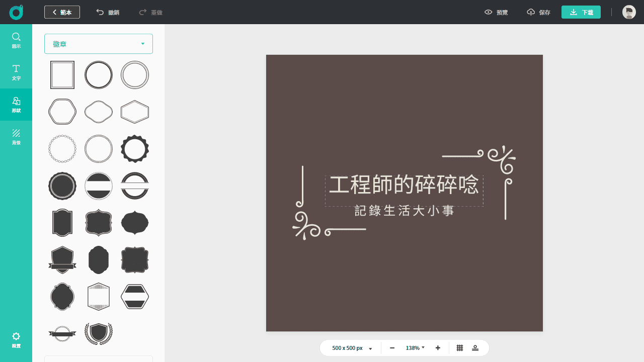Switch to the 形狀 shapes tab
This screenshot has height=362, width=644.
point(16,104)
